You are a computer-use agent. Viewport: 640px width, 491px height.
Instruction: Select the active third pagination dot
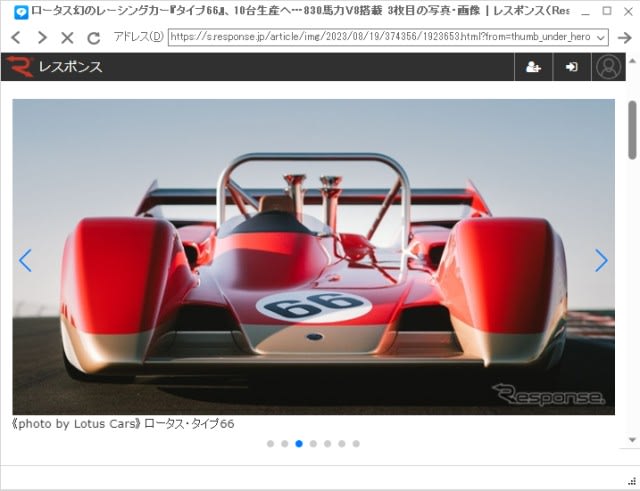coord(299,444)
